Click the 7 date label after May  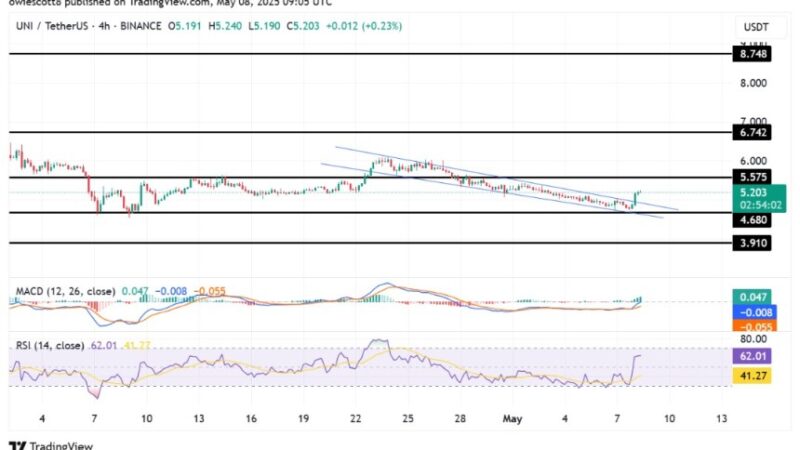[617, 419]
